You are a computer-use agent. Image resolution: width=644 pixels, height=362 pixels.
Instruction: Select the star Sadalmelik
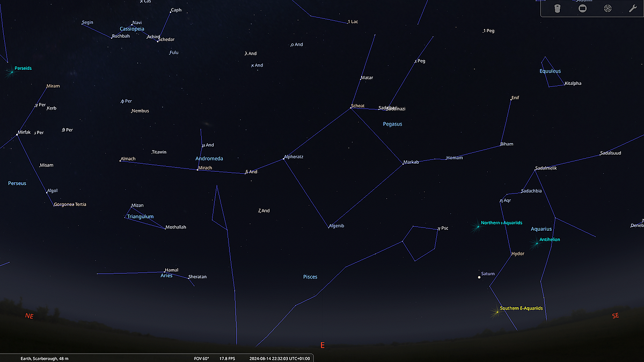[535, 169]
